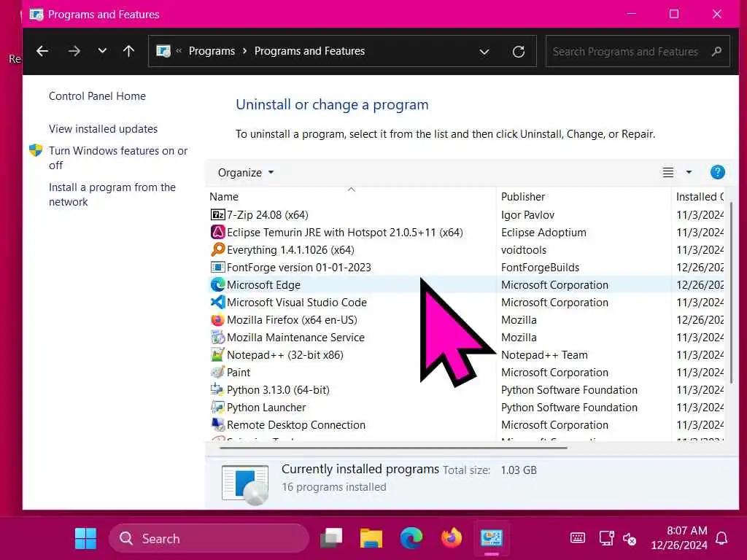Screen dimensions: 747x560
Task: Open the Organize dropdown menu
Action: pos(245,172)
